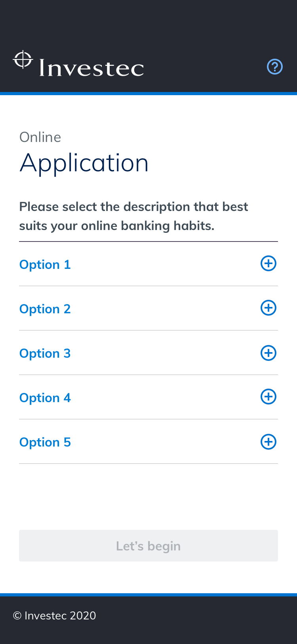Click the Online subtitle above Application

40,137
